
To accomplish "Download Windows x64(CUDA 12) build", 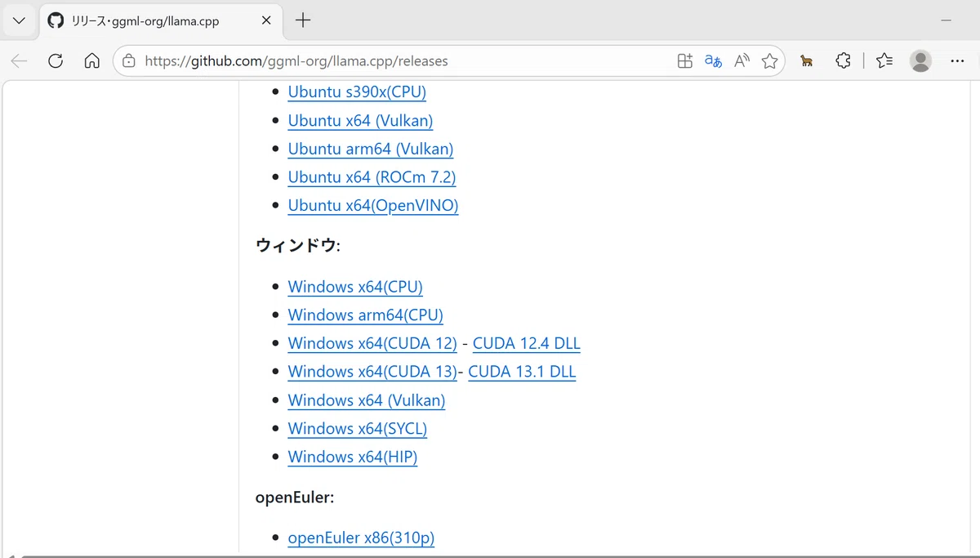I will point(372,344).
